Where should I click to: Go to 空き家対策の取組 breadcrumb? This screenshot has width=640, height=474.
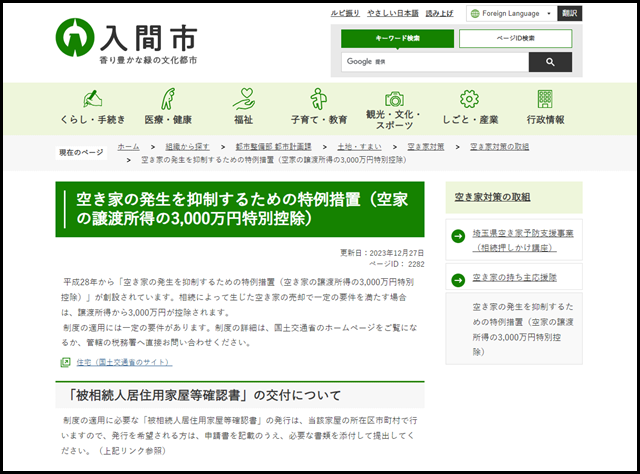click(499, 147)
